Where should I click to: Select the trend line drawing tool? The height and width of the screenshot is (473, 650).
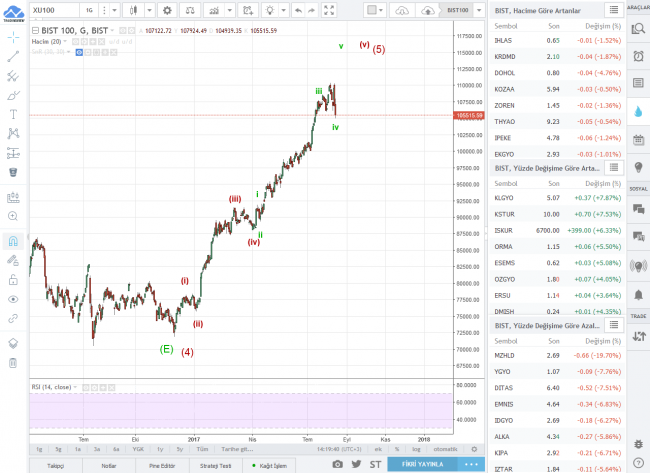[x=13, y=56]
